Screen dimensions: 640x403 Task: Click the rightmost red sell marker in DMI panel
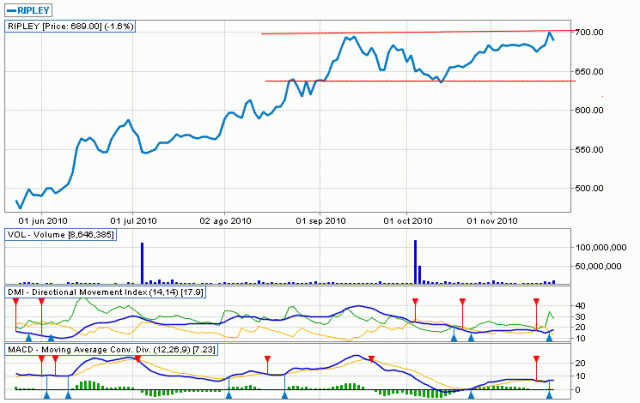coord(536,301)
